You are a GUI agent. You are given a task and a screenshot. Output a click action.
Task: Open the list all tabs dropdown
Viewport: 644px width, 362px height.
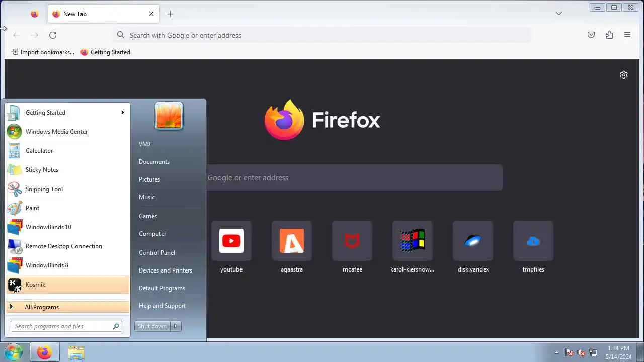coord(558,14)
